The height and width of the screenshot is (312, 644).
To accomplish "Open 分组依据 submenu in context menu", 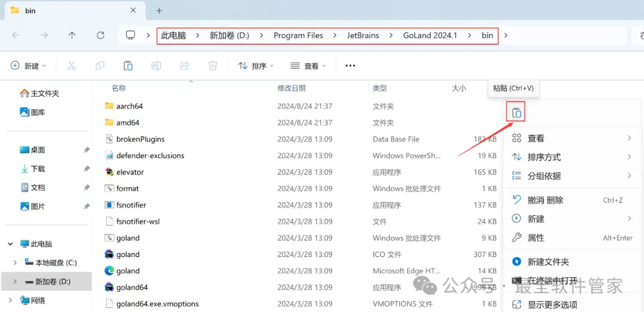I will pyautogui.click(x=572, y=176).
